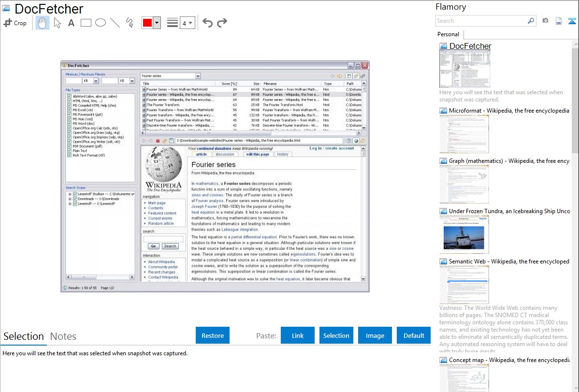The width and height of the screenshot is (579, 392).
Task: Click the Paste Link button
Action: tap(298, 335)
